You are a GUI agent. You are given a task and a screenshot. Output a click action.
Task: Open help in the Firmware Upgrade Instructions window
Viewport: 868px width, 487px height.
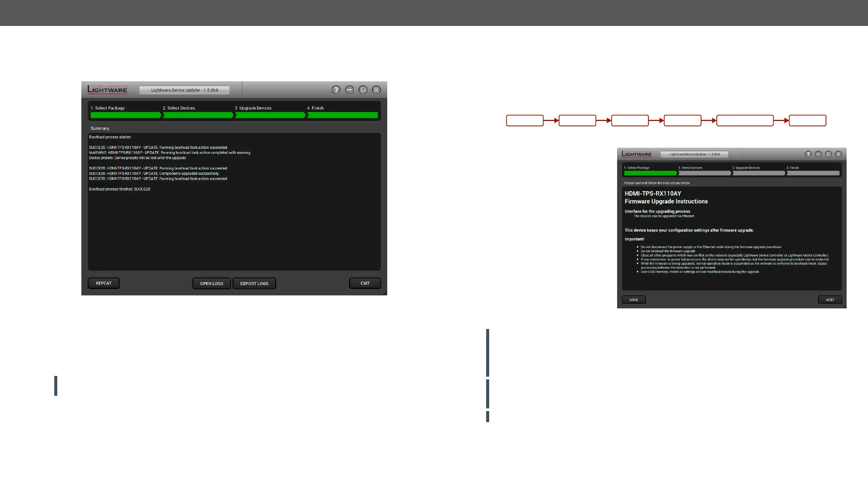pyautogui.click(x=808, y=154)
